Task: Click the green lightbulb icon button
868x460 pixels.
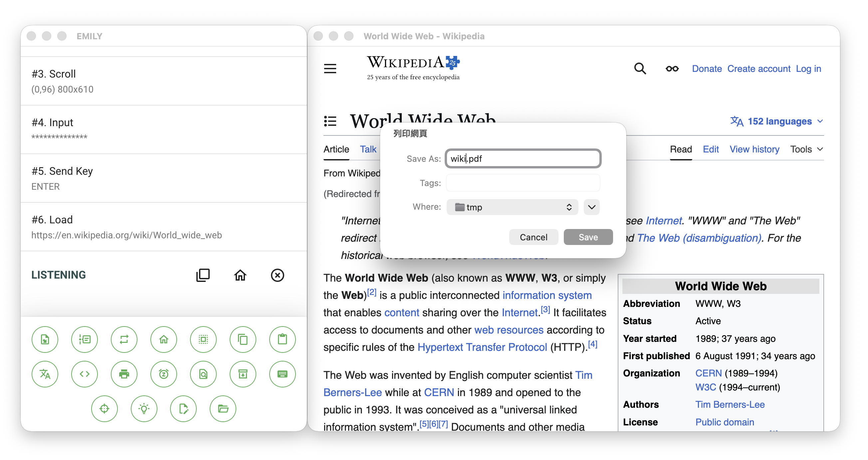Action: click(x=144, y=408)
